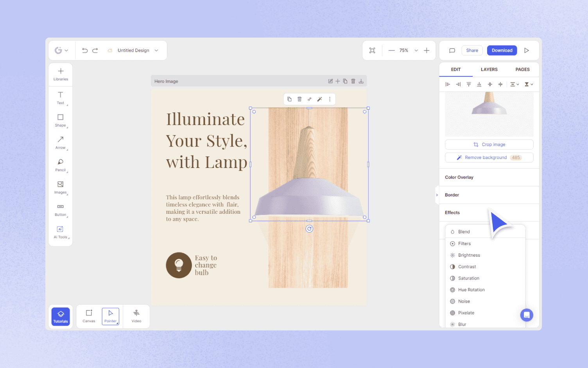Align selection to top edge
This screenshot has width=588, height=368.
point(469,85)
